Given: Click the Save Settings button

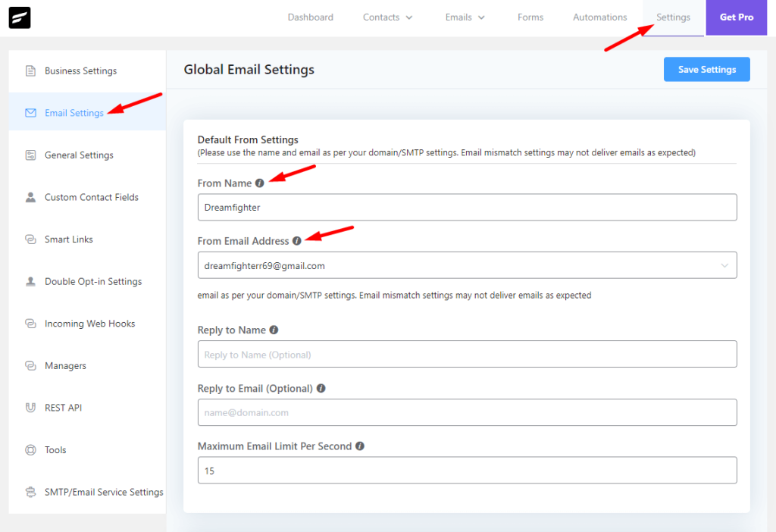Looking at the screenshot, I should 706,69.
